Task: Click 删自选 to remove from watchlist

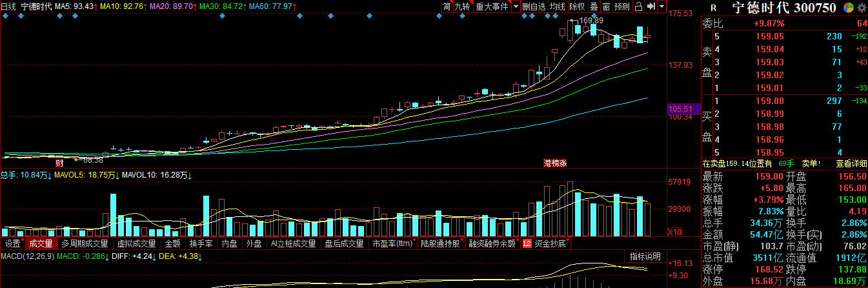Action: click(x=534, y=6)
